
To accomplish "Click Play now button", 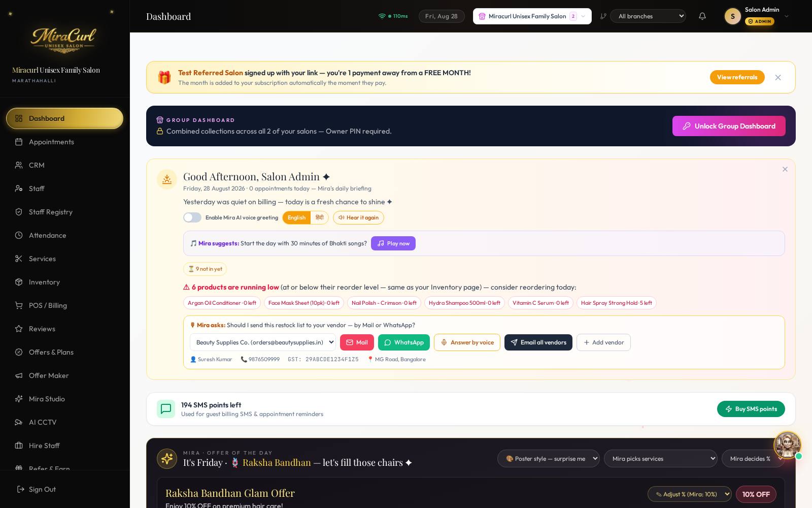I will click(393, 243).
